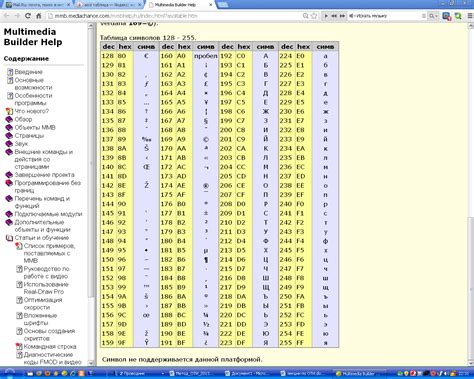Viewport: 474px width, 379px height.
Task: Click the extension icon with red badge
Action: click(x=446, y=16)
